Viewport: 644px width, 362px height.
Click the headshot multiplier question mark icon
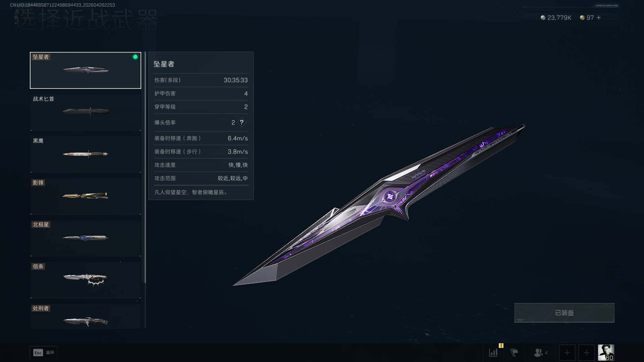pyautogui.click(x=241, y=122)
